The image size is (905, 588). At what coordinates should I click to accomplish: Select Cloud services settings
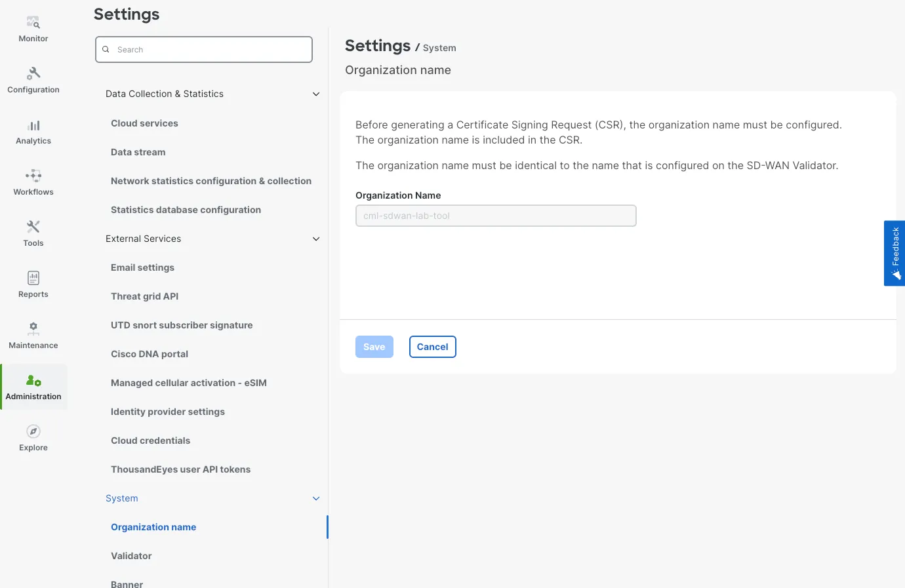click(144, 123)
